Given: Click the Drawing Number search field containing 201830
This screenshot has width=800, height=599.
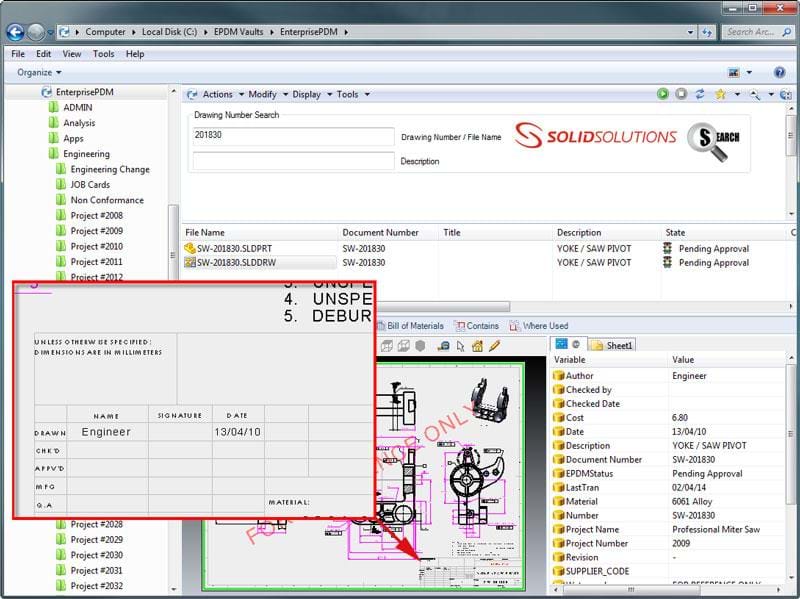Looking at the screenshot, I should tap(293, 136).
